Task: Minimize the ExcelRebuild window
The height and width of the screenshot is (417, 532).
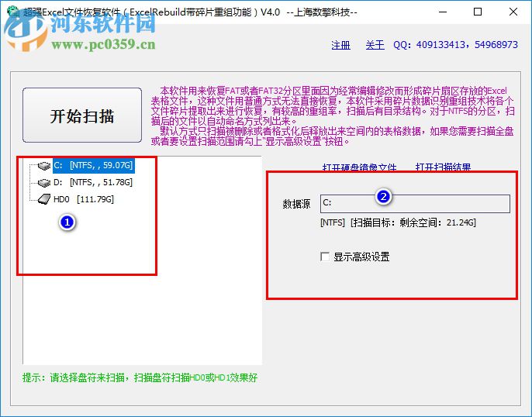Action: pos(443,12)
